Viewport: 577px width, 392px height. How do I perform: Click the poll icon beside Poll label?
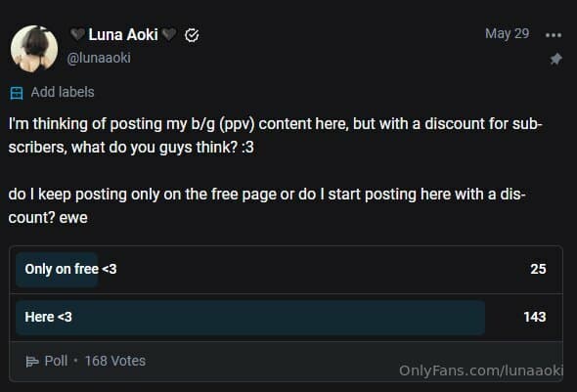point(32,362)
